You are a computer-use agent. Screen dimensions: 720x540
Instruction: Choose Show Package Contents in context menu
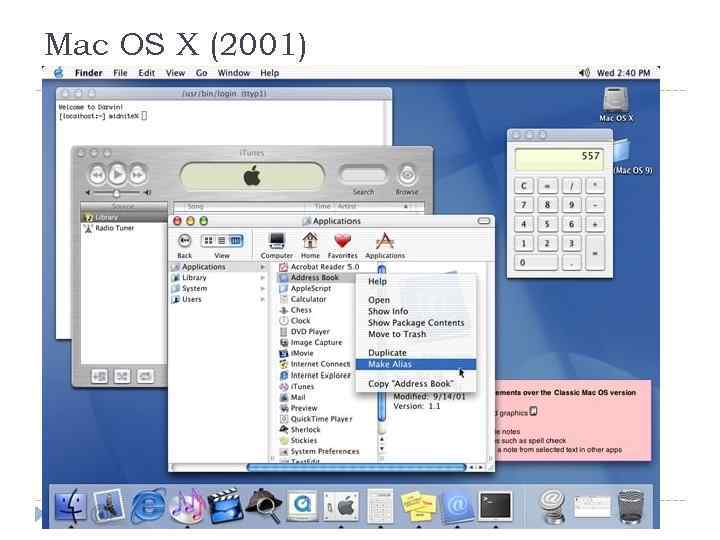tap(416, 323)
